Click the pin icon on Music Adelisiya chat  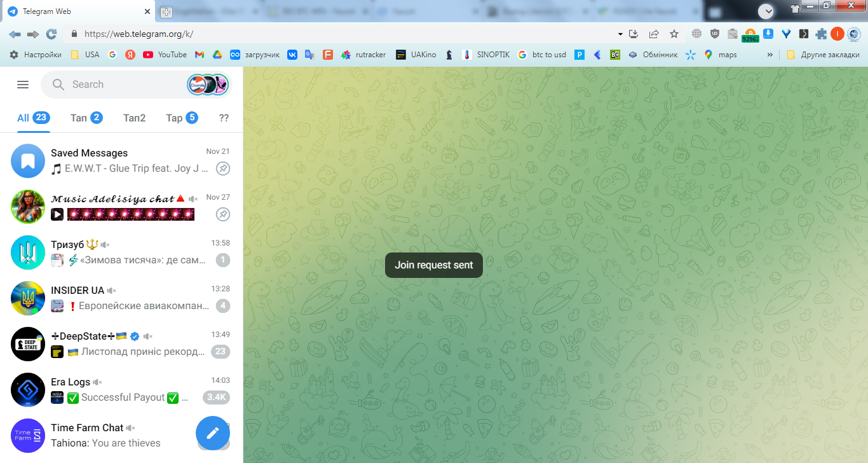[223, 214]
